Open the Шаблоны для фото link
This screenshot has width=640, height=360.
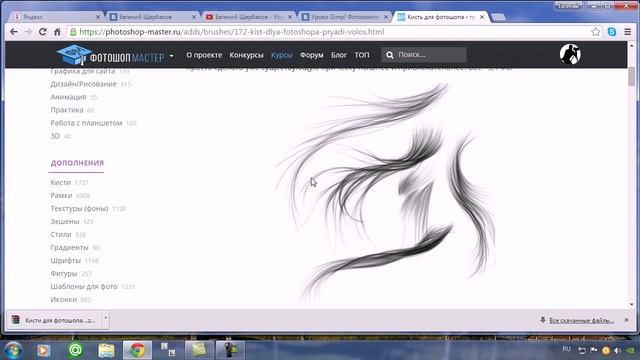tap(84, 287)
